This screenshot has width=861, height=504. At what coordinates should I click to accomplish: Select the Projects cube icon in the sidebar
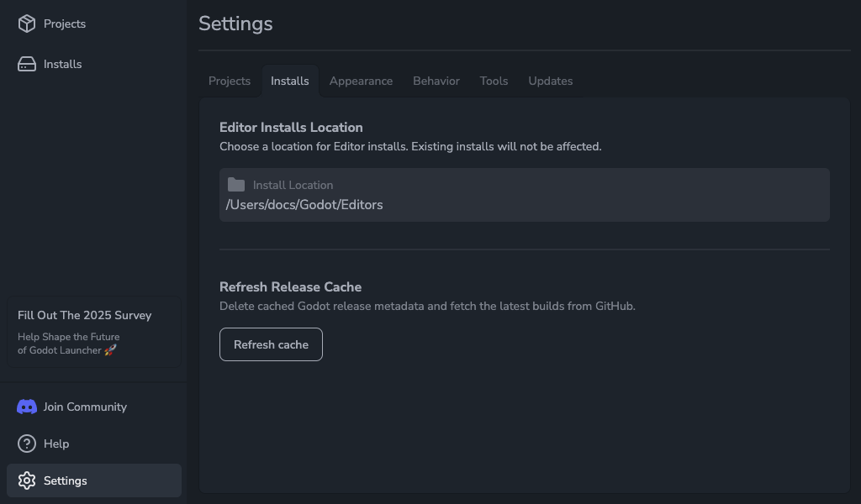click(24, 24)
